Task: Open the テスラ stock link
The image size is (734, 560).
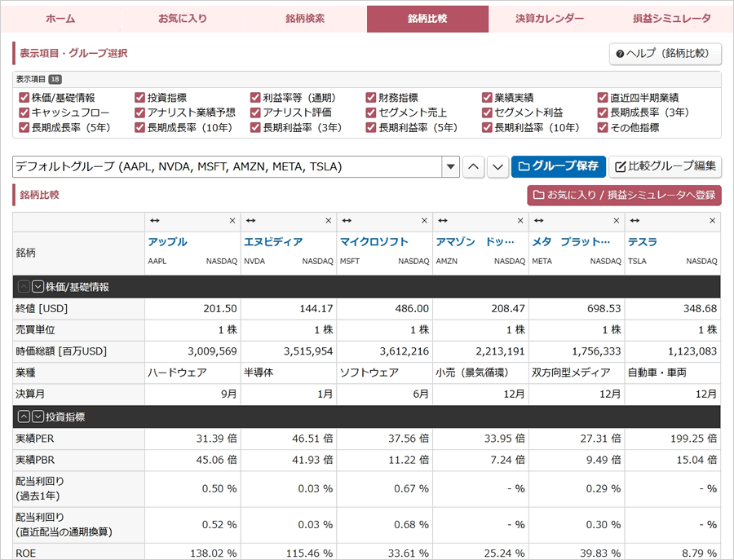Action: (643, 242)
